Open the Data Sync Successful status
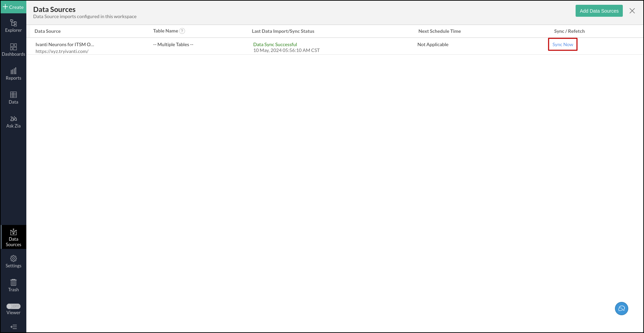The width and height of the screenshot is (644, 333). 275,44
